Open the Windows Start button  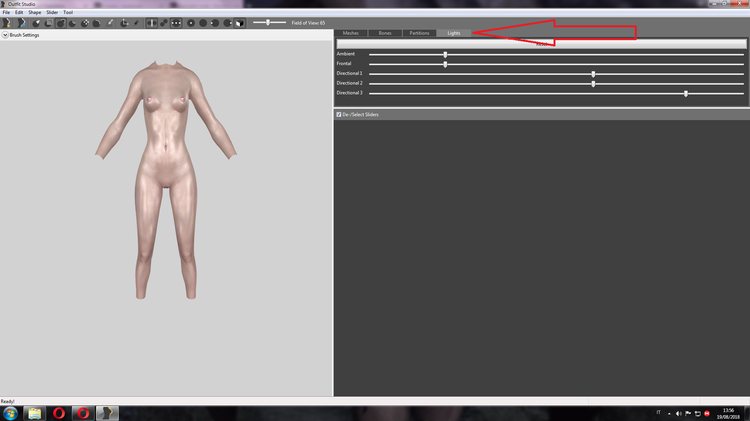pos(10,413)
